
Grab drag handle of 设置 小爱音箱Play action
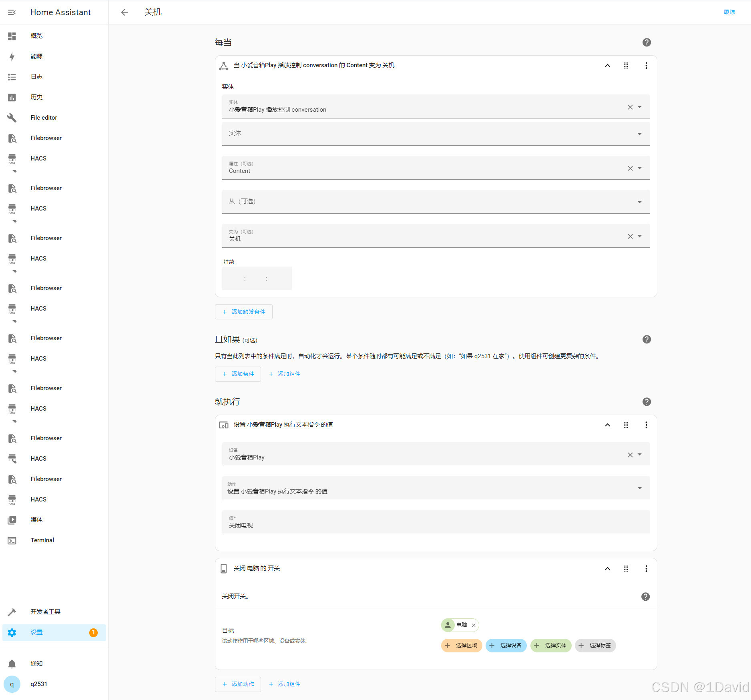click(x=626, y=425)
